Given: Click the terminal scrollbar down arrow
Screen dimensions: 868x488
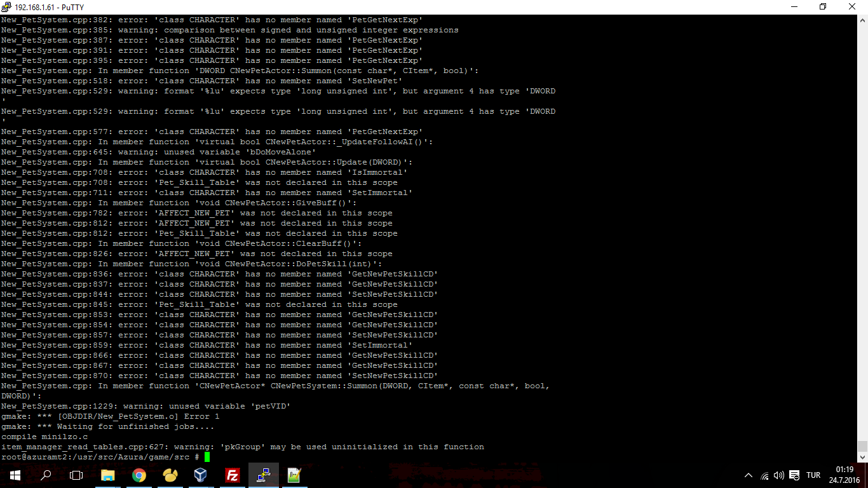Looking at the screenshot, I should click(862, 457).
